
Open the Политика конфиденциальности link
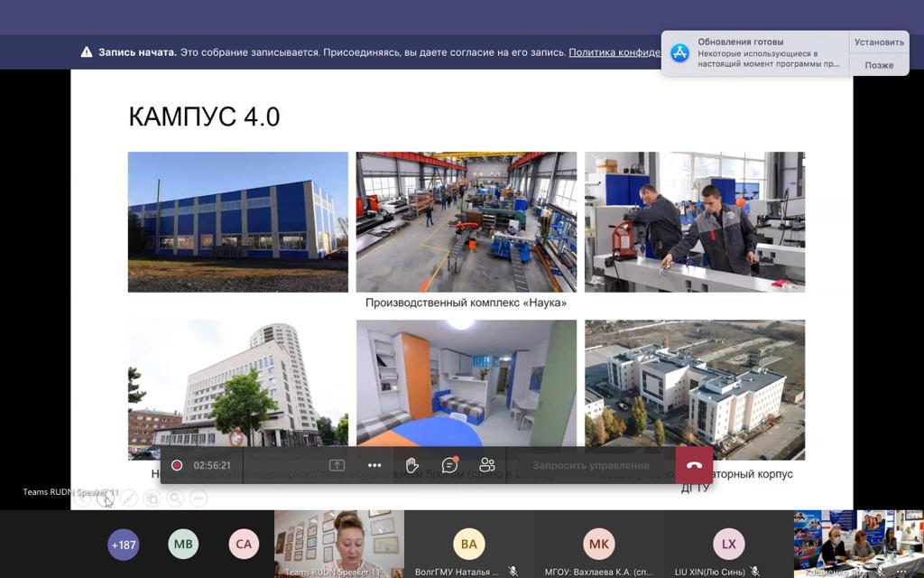[x=614, y=52]
